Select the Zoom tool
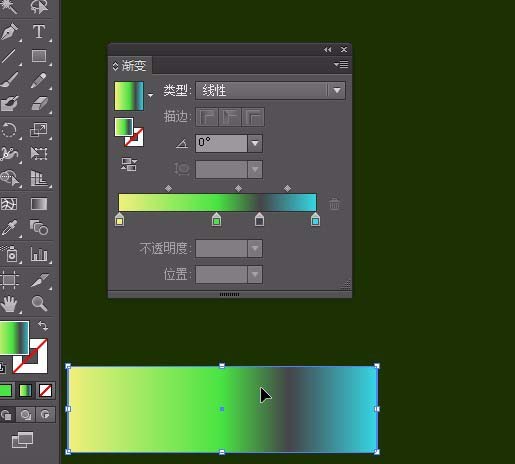 pyautogui.click(x=39, y=304)
